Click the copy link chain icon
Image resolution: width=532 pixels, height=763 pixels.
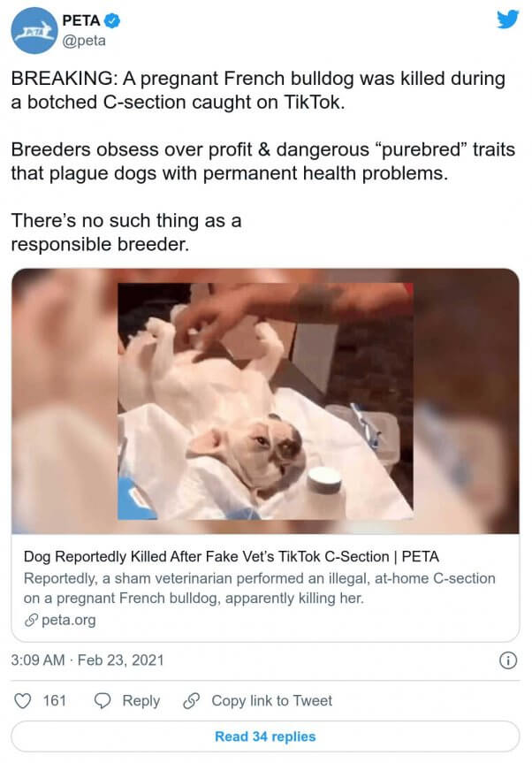pyautogui.click(x=192, y=701)
